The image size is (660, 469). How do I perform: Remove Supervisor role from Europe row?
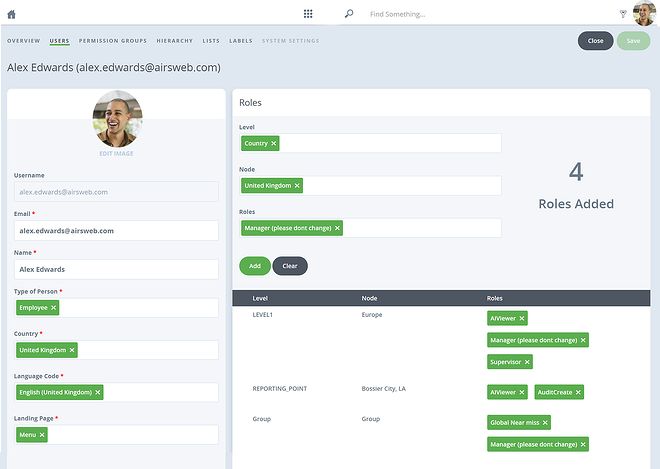point(527,362)
